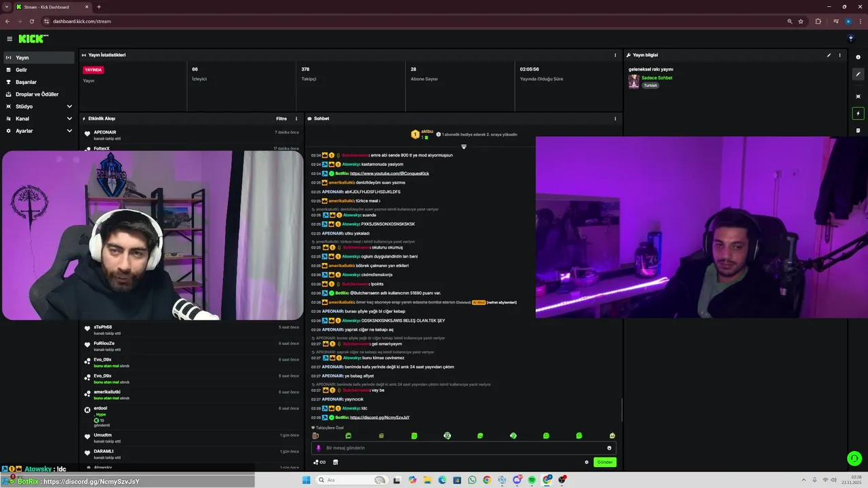This screenshot has height=488, width=868.
Task: Click the Windows taskbar search box
Action: [x=351, y=480]
